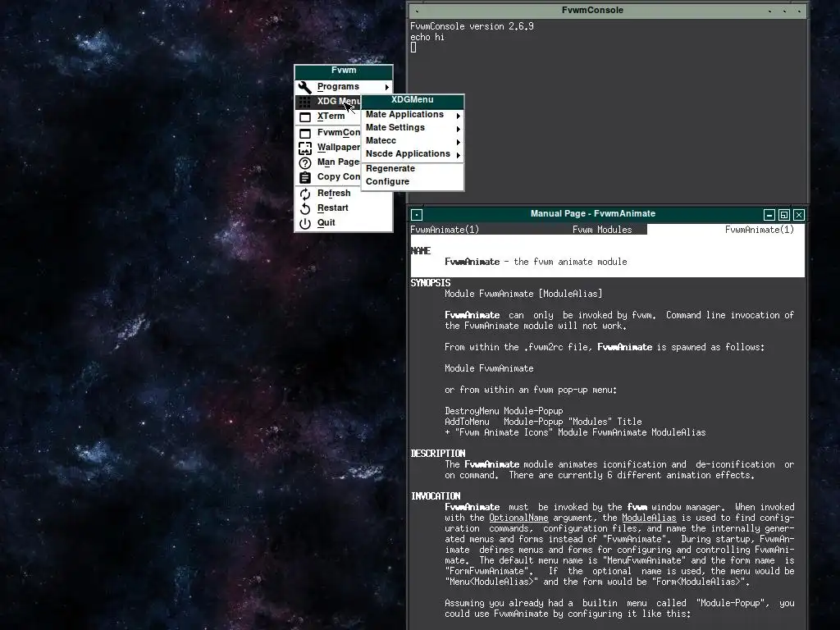Select Quit in the Fvwm menu
This screenshot has height=630, width=840.
tap(344, 223)
